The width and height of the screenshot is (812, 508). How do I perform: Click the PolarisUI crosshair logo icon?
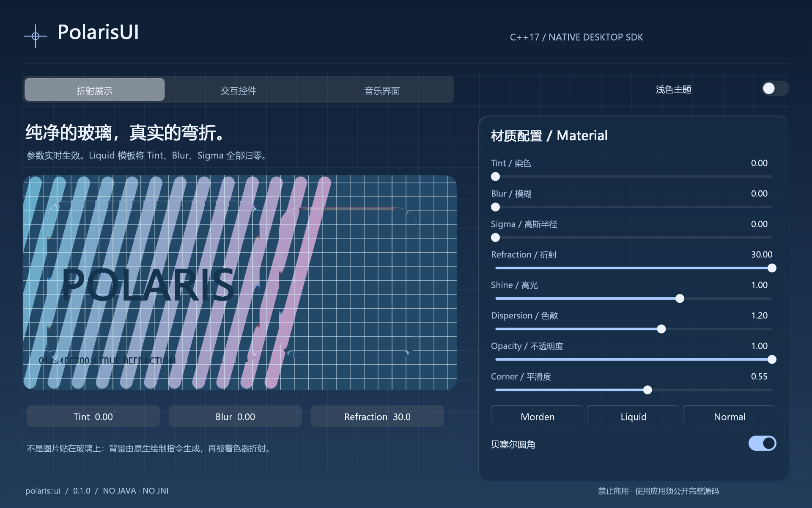click(36, 36)
